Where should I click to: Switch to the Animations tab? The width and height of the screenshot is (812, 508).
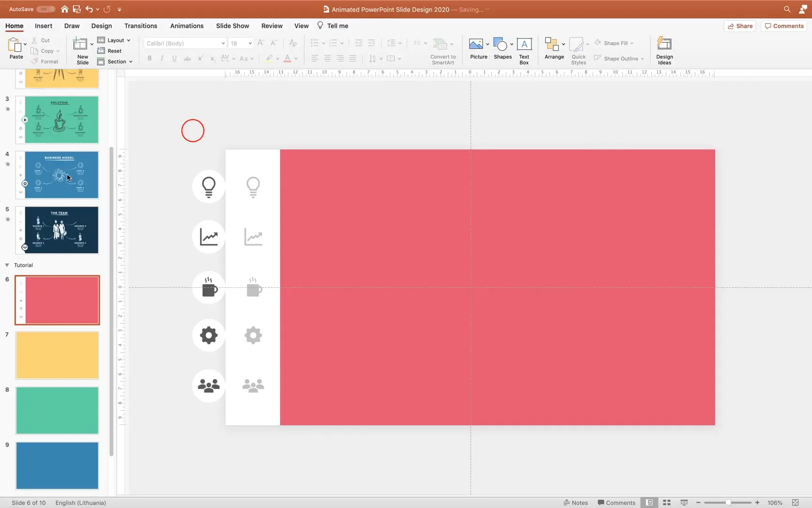click(187, 26)
